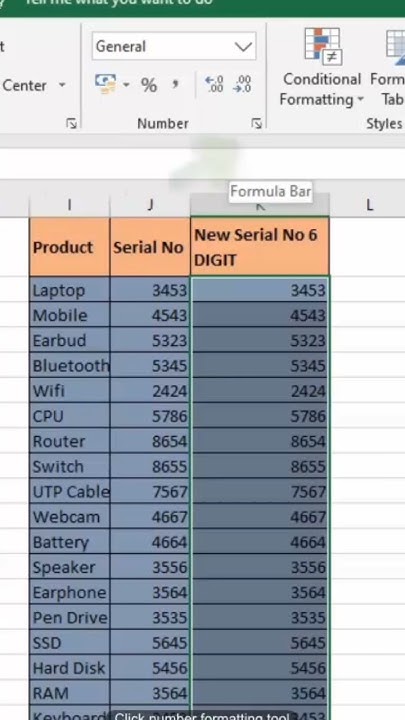
Task: Open the Conditional Formatting icon
Action: [323, 46]
